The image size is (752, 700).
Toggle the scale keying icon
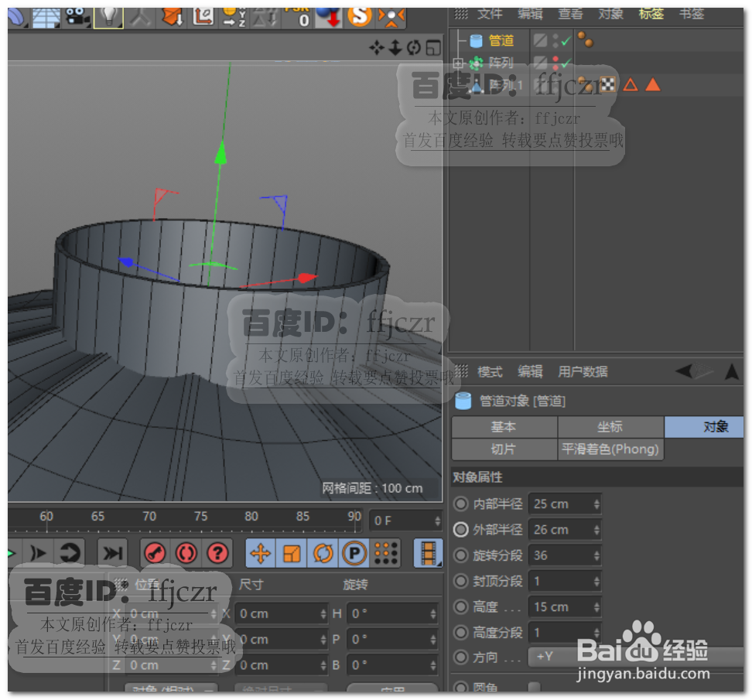[292, 553]
